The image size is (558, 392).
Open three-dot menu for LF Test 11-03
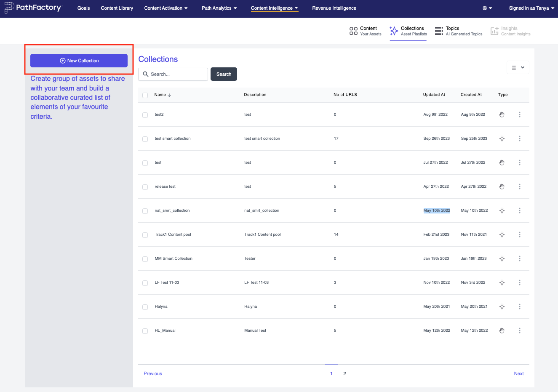coord(519,283)
